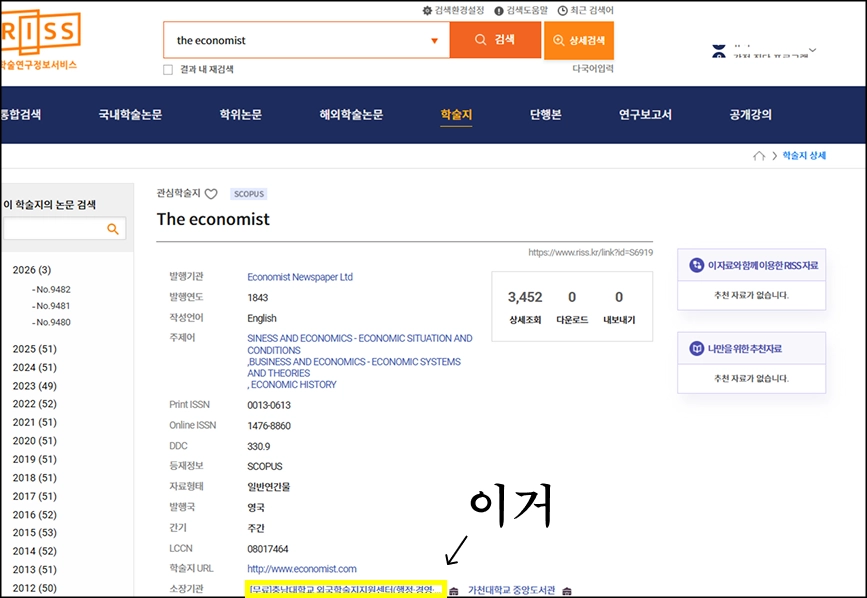Click the sidebar magnifier search icon
867x598 pixels.
point(113,229)
